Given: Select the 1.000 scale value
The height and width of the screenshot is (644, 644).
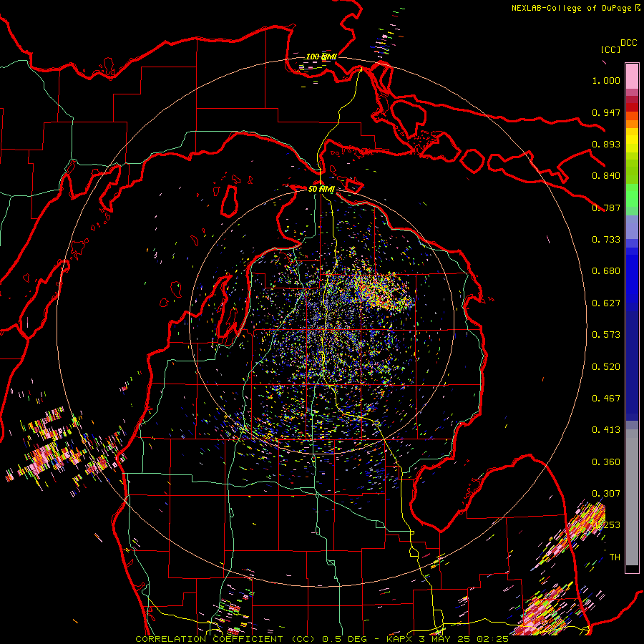Looking at the screenshot, I should click(x=606, y=80).
